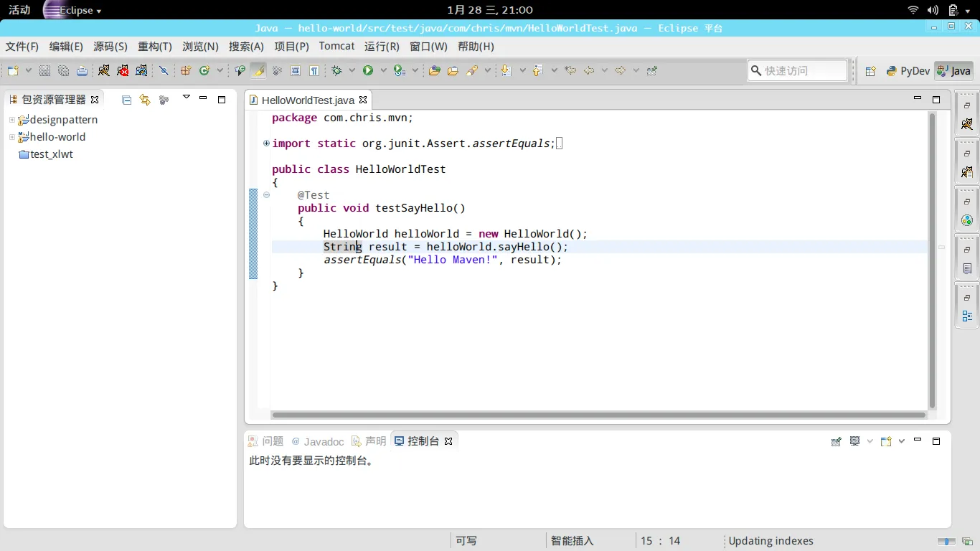980x551 pixels.
Task: Expand the hello-world project node
Action: tap(11, 137)
